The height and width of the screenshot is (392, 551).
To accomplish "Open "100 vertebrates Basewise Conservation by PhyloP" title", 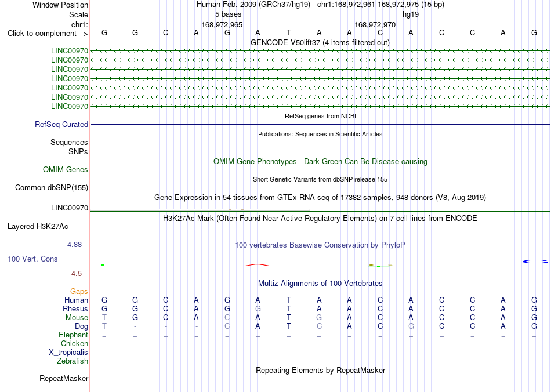I will pos(320,245).
